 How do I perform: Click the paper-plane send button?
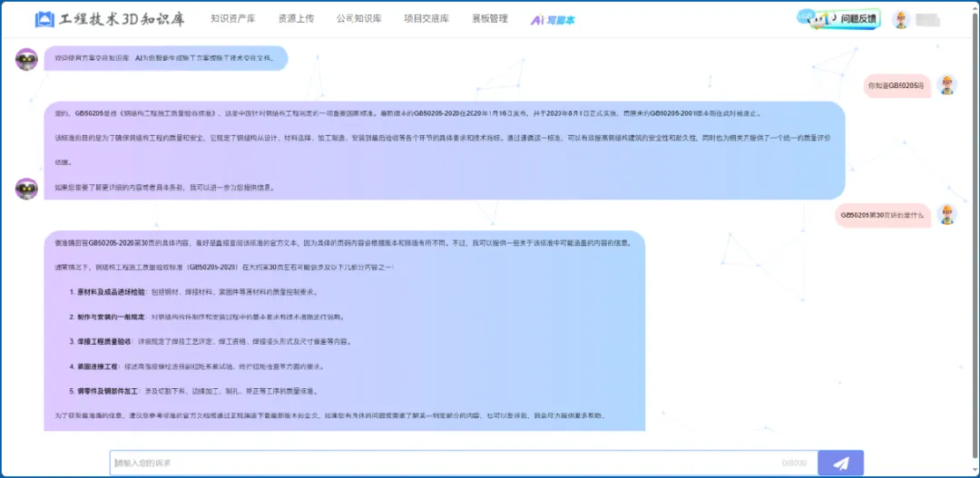tap(840, 463)
